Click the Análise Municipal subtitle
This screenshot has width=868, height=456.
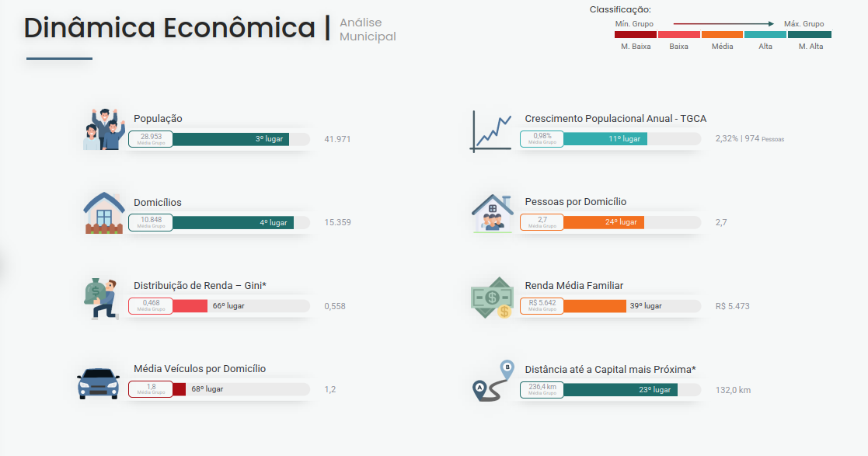coord(368,30)
